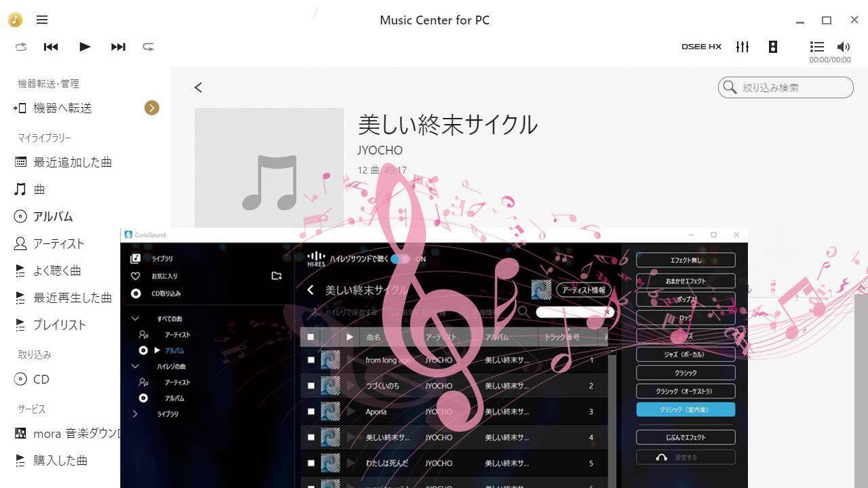Select the クラシック（室内楽） effect
The image size is (868, 488).
pyautogui.click(x=686, y=409)
